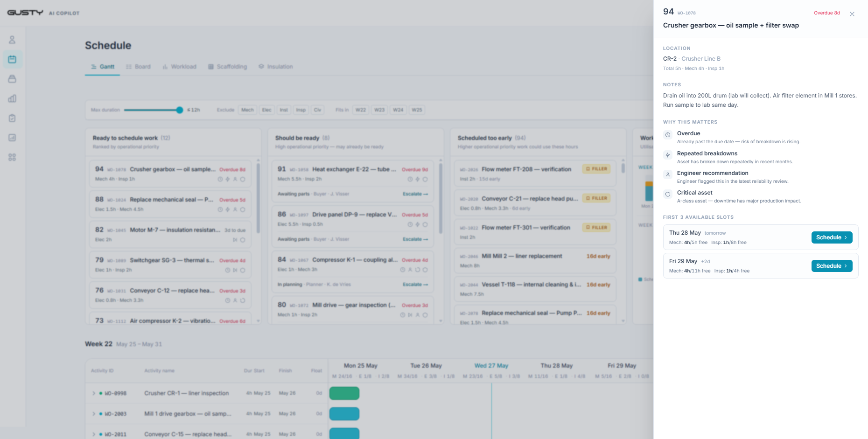Image resolution: width=868 pixels, height=439 pixels.
Task: Switch to the Board tab
Action: pyautogui.click(x=138, y=67)
